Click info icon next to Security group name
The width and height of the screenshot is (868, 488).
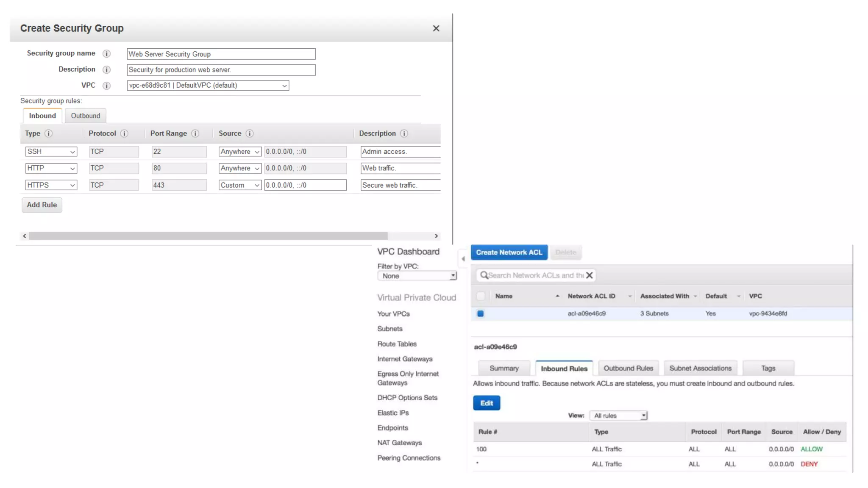pos(107,54)
